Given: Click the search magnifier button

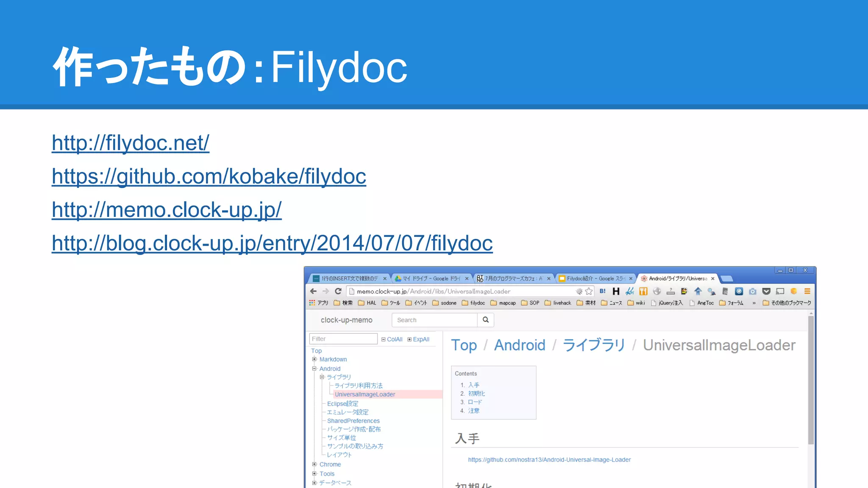Looking at the screenshot, I should click(x=486, y=320).
